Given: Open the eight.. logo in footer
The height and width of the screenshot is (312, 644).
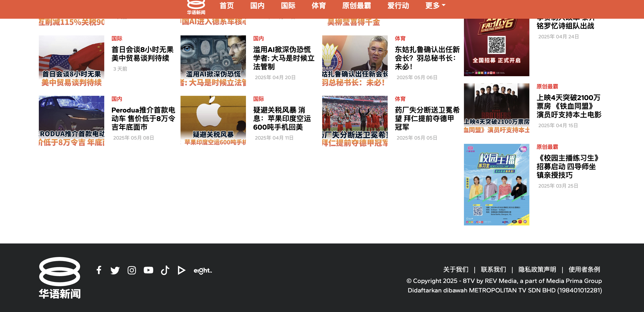Looking at the screenshot, I should click(203, 271).
